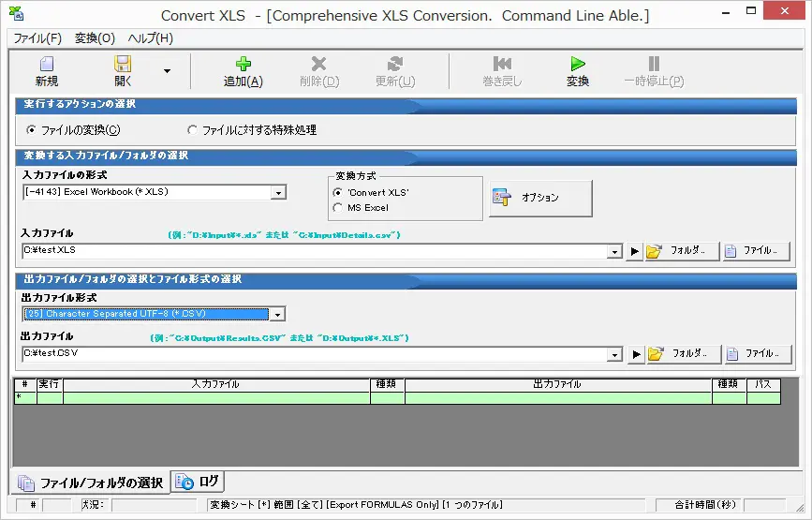Image resolution: width=812 pixels, height=520 pixels.
Task: Open the ヘルプ(H) menu
Action: (x=150, y=38)
